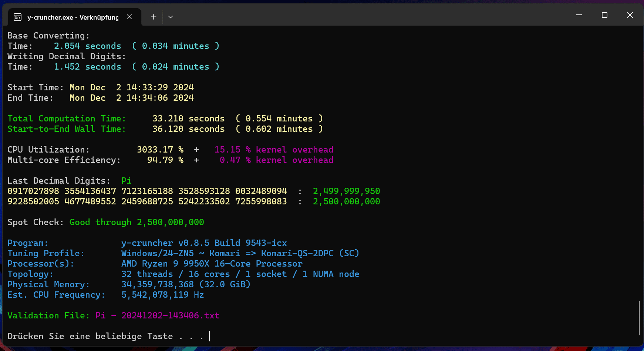Close the terminal window
This screenshot has width=644, height=351.
click(630, 15)
